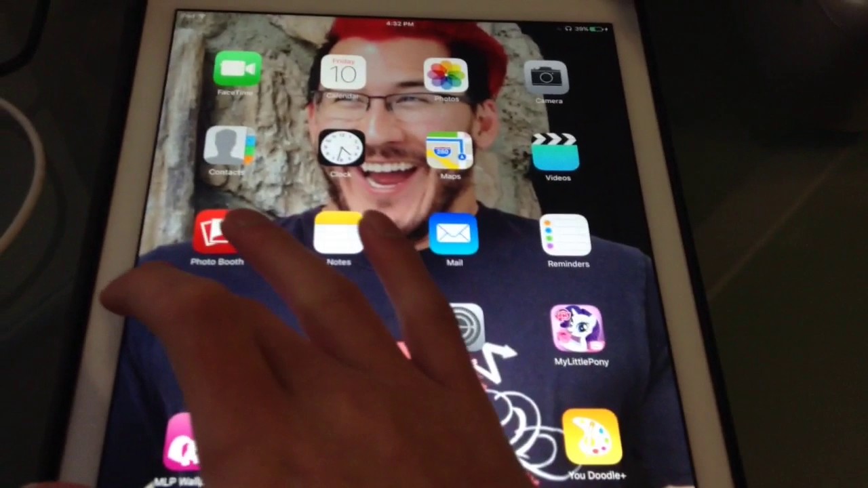Open the Calendar app icon
The image size is (868, 488).
(343, 73)
